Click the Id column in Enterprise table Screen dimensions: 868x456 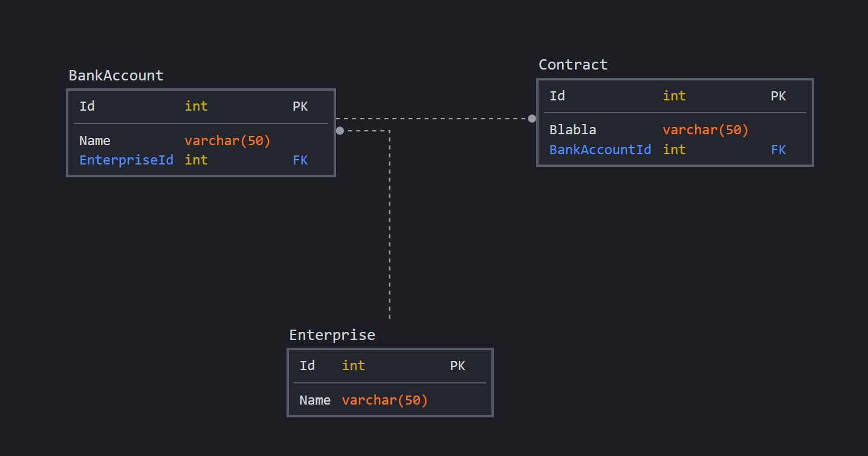307,365
